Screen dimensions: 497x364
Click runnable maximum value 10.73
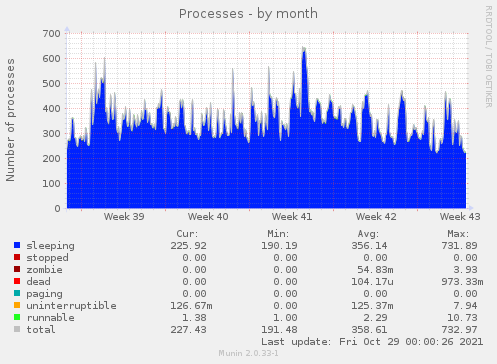click(462, 318)
